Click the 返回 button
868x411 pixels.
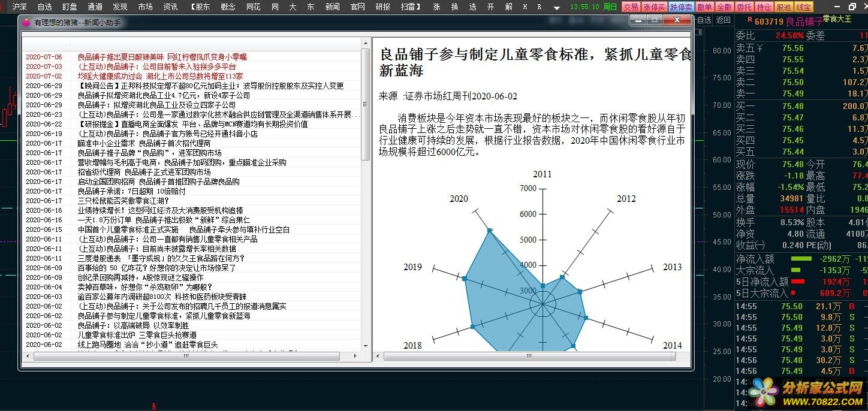point(724,20)
